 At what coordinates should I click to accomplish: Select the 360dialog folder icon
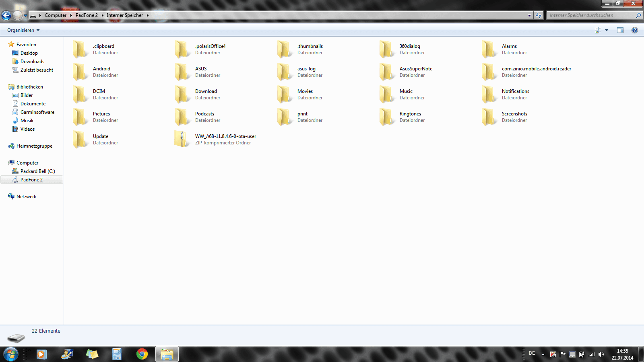387,49
